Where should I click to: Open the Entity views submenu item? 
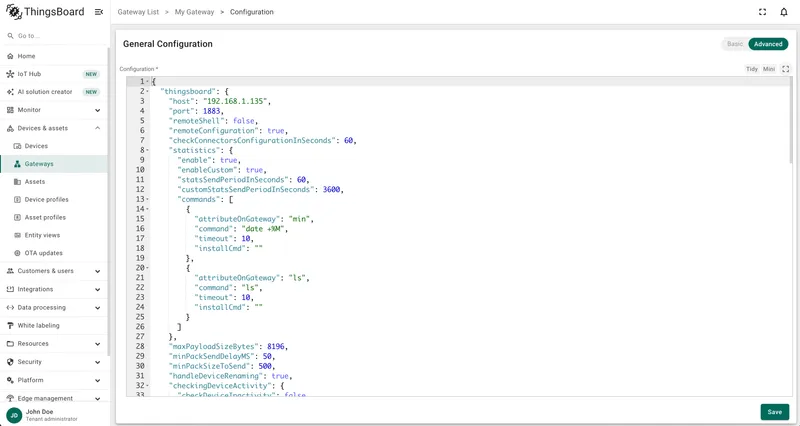pyautogui.click(x=54, y=235)
